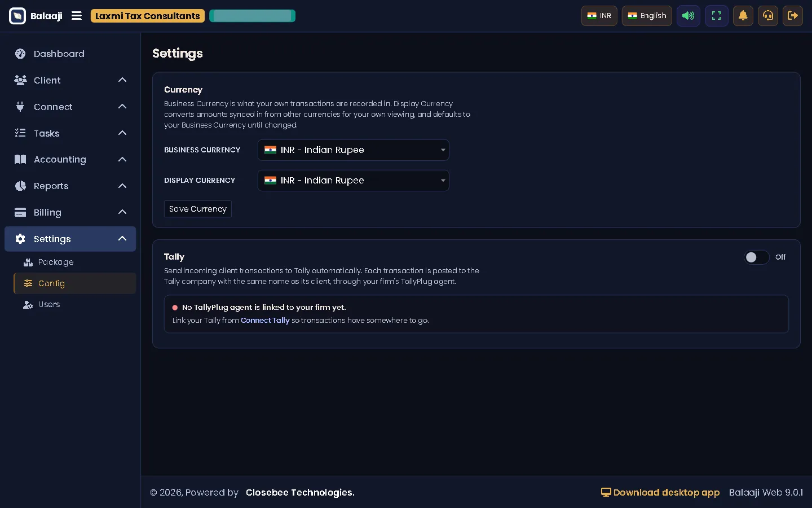The height and width of the screenshot is (508, 812).
Task: Turn on the Tally toggle switch
Action: point(756,257)
